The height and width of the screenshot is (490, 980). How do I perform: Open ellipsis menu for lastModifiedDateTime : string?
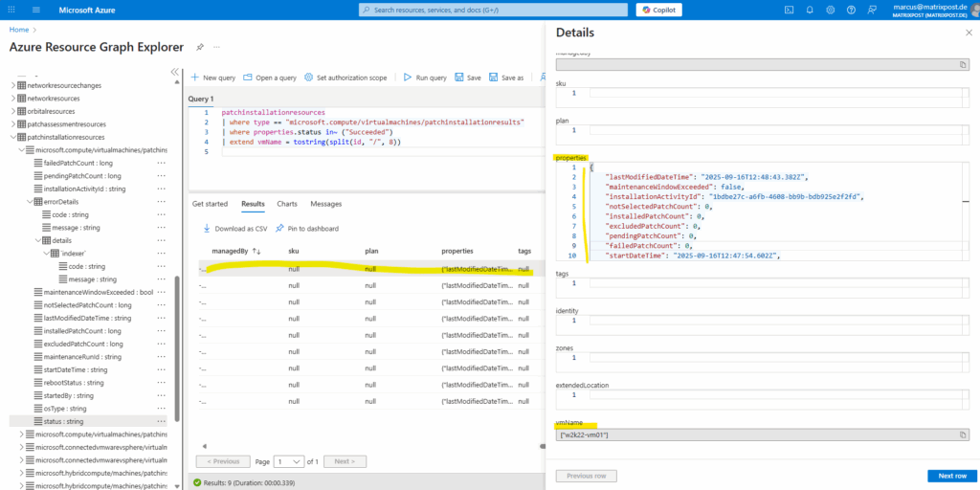[162, 318]
